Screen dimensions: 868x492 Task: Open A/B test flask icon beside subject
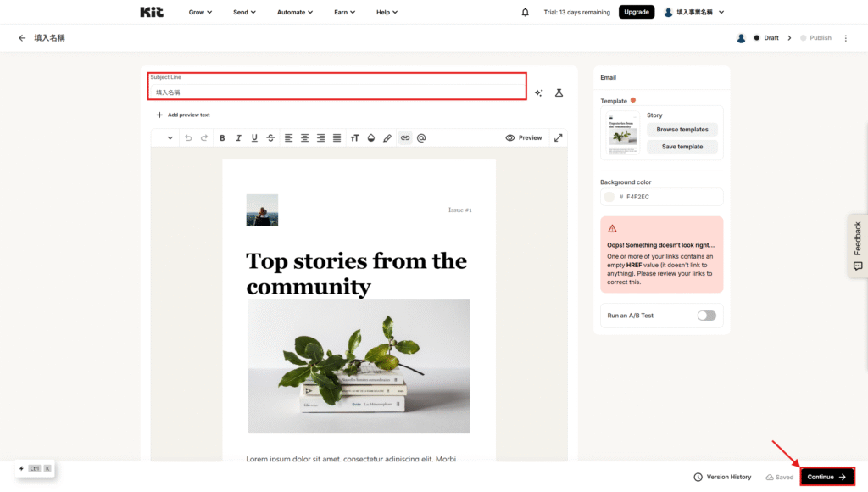point(559,92)
